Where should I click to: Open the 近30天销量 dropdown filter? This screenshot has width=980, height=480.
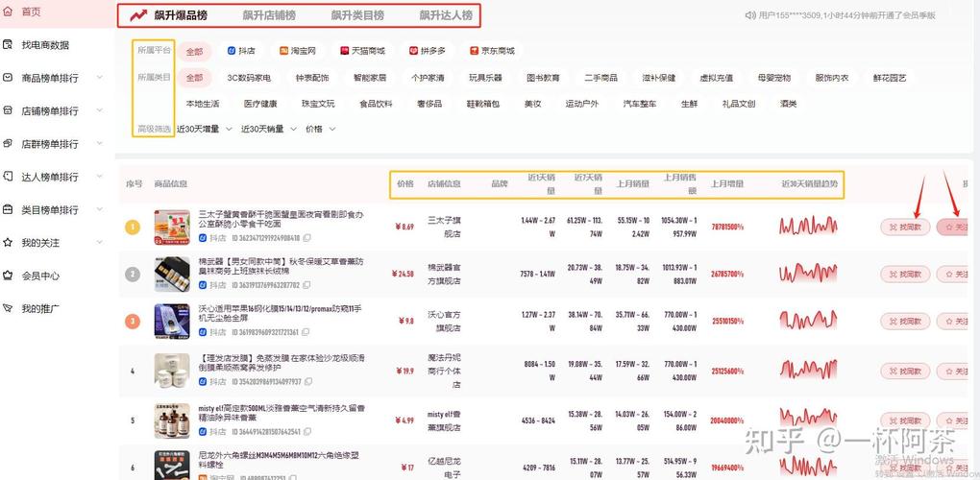pyautogui.click(x=269, y=130)
